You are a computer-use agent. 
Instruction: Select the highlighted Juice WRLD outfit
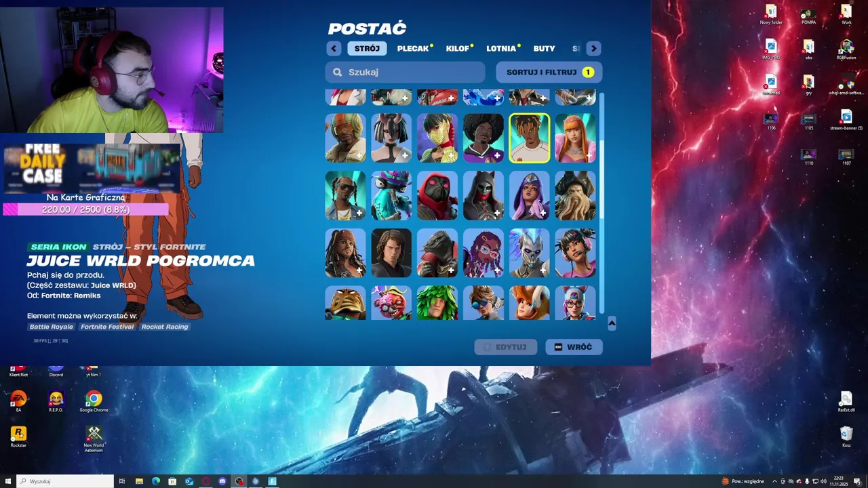pos(530,138)
